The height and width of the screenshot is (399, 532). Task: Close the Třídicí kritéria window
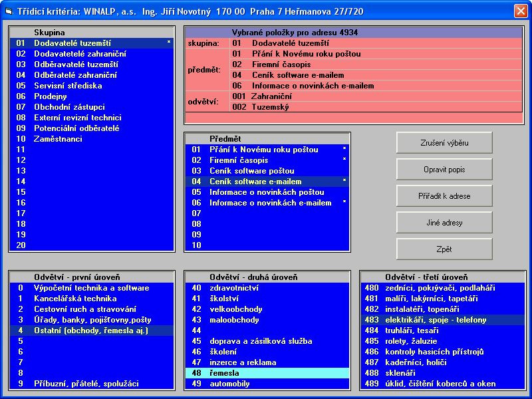pos(521,11)
